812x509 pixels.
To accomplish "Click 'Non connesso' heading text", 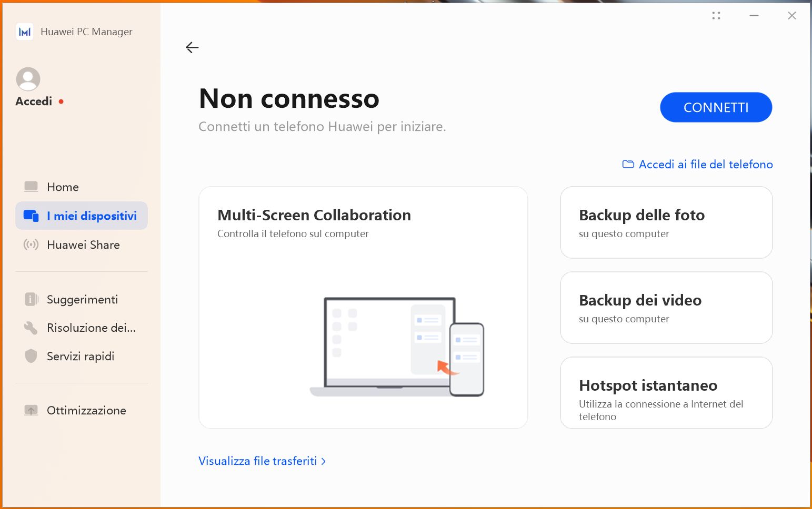I will [289, 99].
